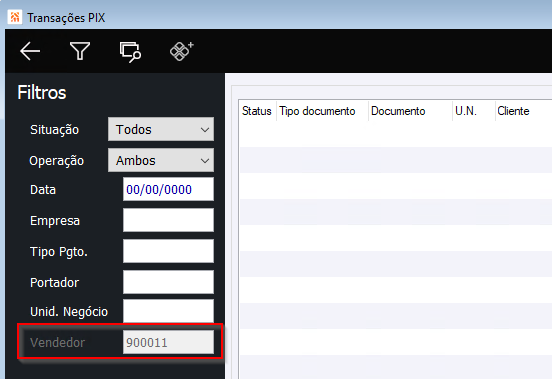The width and height of the screenshot is (552, 379).
Task: Click the Portador input field
Action: pos(168,282)
